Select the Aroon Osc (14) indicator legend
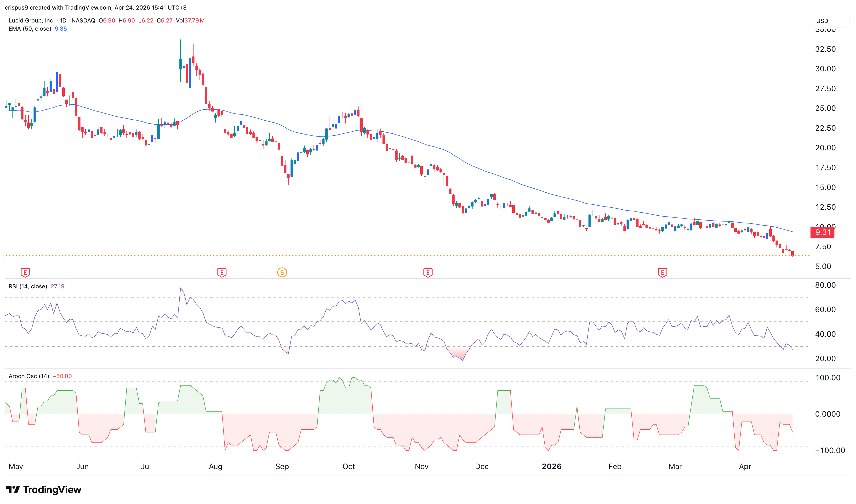Screen dimensions: 856x504 (x=29, y=376)
